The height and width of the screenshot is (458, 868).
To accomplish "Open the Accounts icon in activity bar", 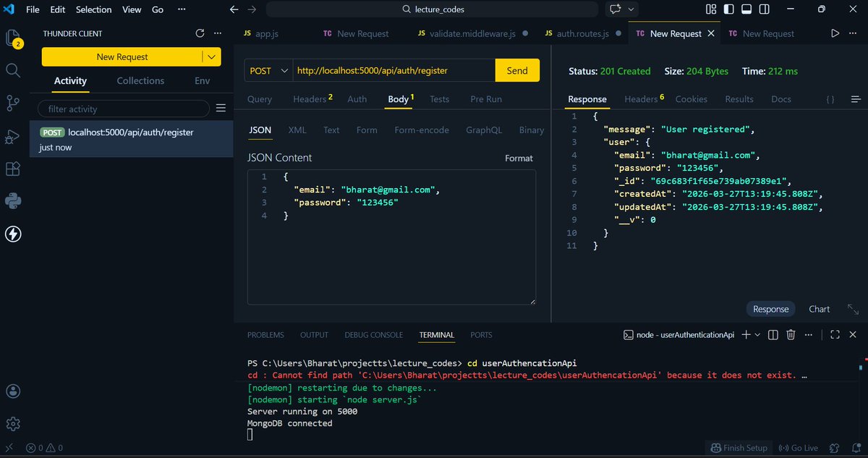I will point(12,391).
